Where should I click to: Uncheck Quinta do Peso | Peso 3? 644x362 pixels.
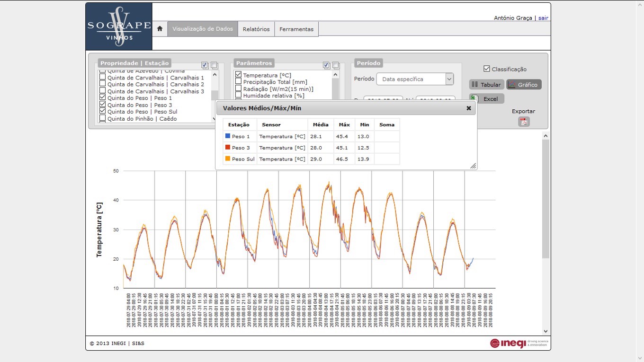(103, 105)
